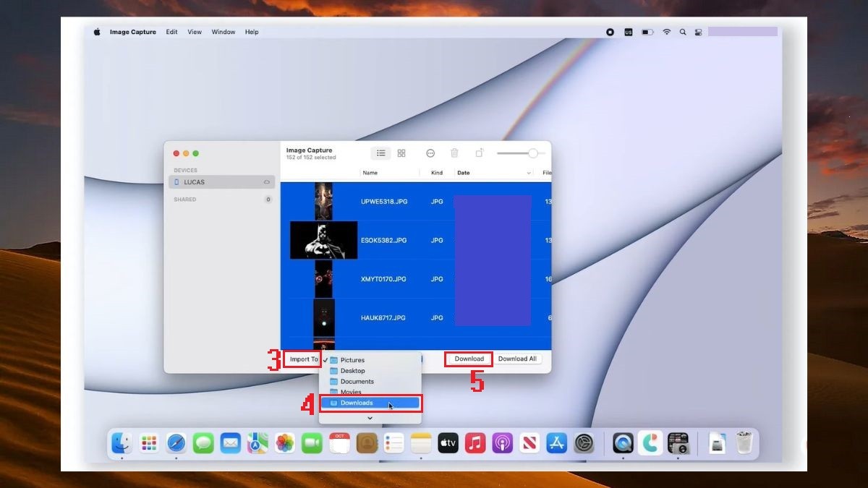The height and width of the screenshot is (488, 868).
Task: Click the Download All button
Action: 517,359
